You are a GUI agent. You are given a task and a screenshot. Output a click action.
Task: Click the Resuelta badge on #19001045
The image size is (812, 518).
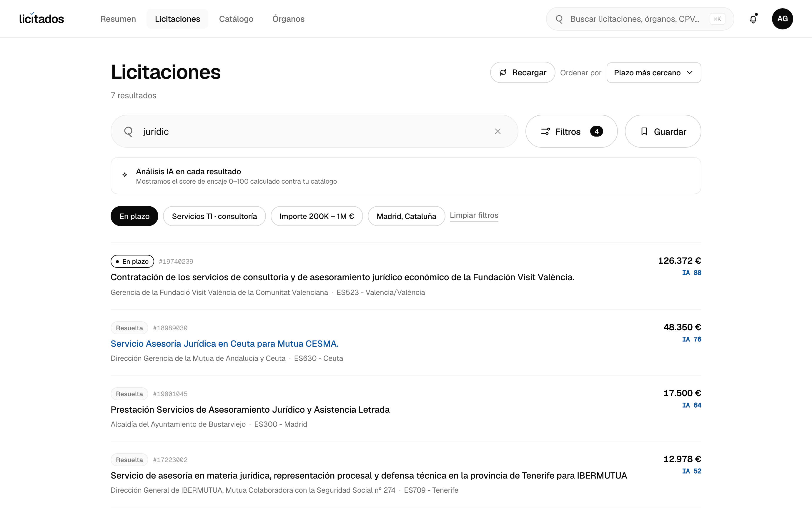[x=129, y=394]
